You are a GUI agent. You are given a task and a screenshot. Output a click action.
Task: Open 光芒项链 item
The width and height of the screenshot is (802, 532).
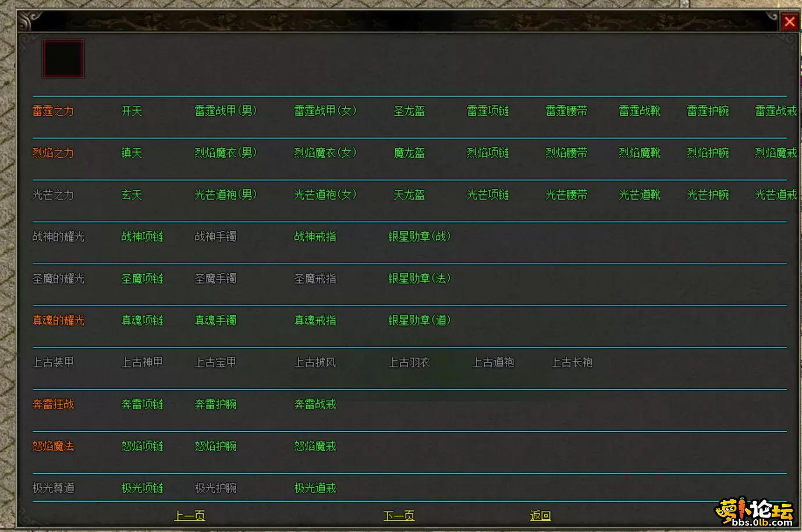pyautogui.click(x=488, y=194)
